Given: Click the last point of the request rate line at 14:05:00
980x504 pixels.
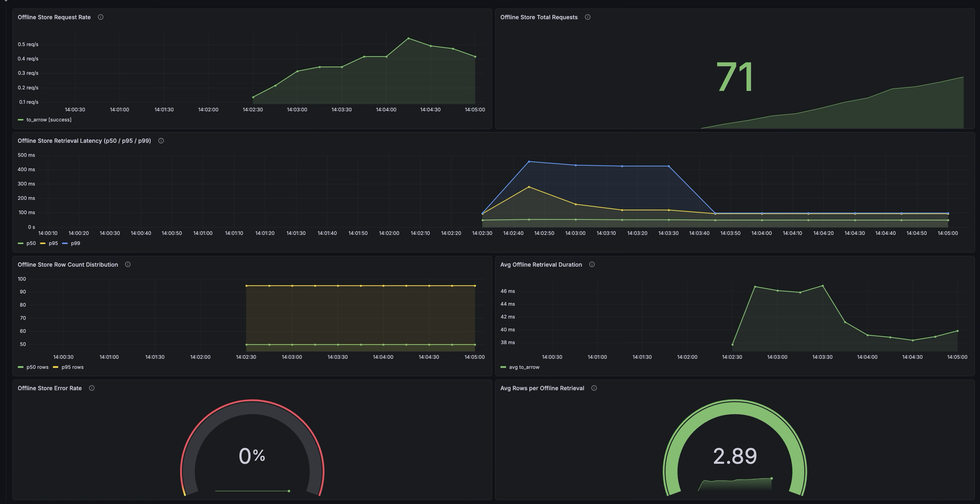Looking at the screenshot, I should 475,57.
